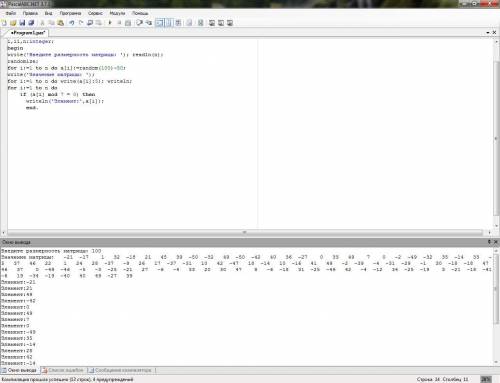500x383 pixels.
Task: Open the Файл menu
Action: [11, 13]
